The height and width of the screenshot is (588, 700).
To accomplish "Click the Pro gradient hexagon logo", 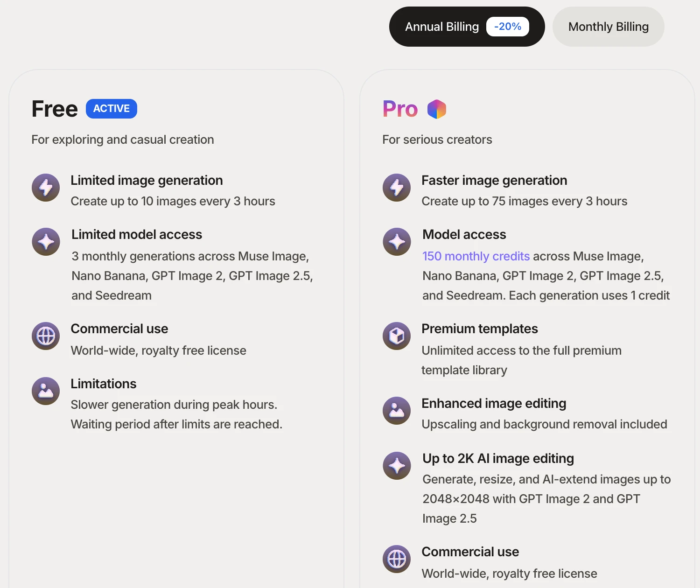I will (437, 109).
